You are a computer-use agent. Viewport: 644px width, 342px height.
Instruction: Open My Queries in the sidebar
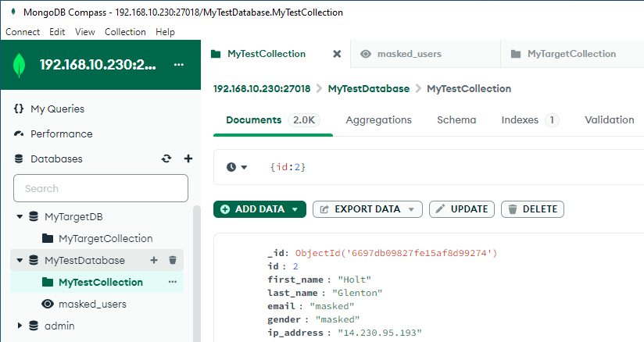pos(58,109)
